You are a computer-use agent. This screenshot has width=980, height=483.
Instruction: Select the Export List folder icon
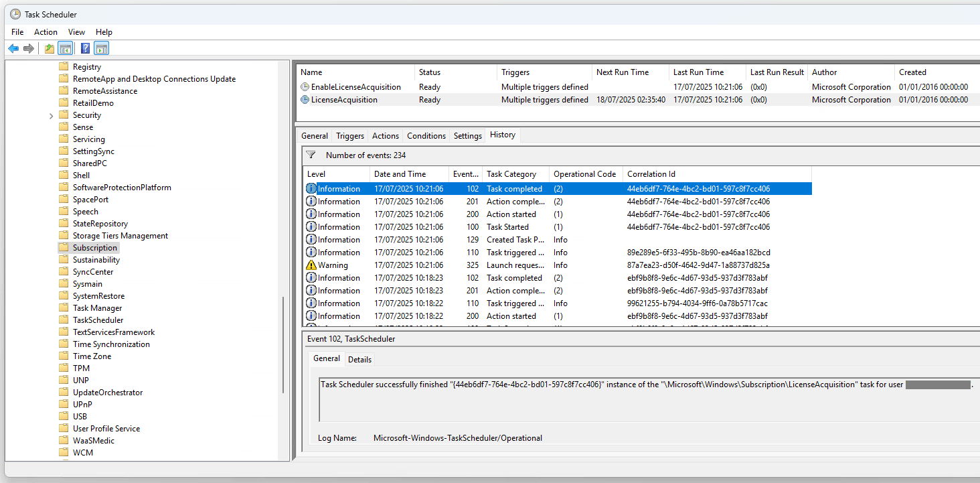(49, 48)
